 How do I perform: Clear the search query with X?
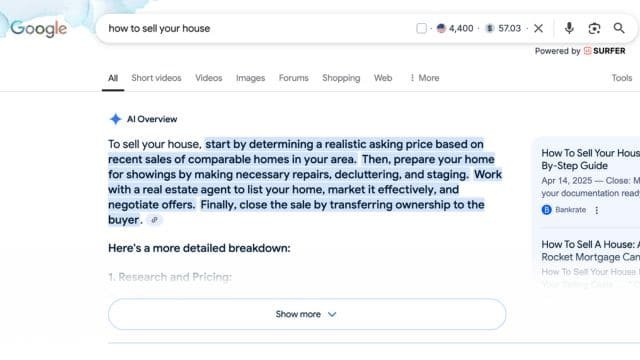tap(538, 28)
